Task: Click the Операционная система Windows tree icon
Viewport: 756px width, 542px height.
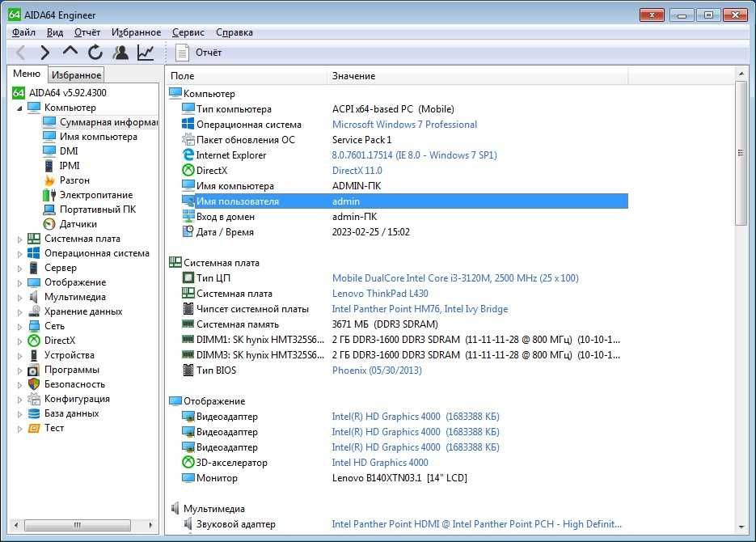Action: pos(34,253)
